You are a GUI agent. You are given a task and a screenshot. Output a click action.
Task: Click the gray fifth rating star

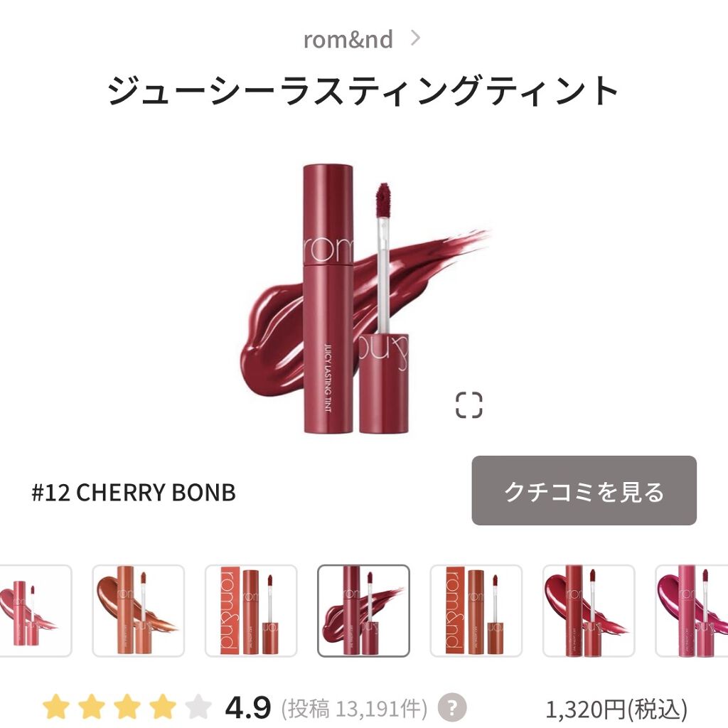click(x=198, y=707)
